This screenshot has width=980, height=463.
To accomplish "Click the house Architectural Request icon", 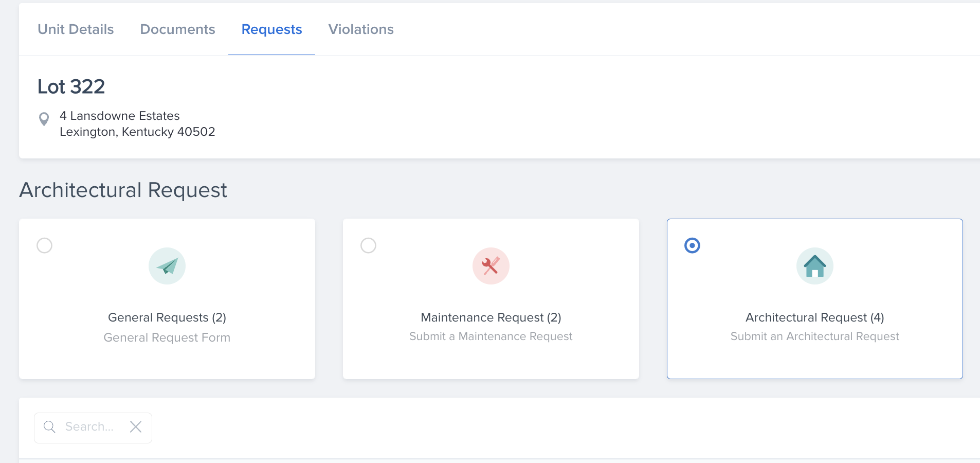I will 814,266.
